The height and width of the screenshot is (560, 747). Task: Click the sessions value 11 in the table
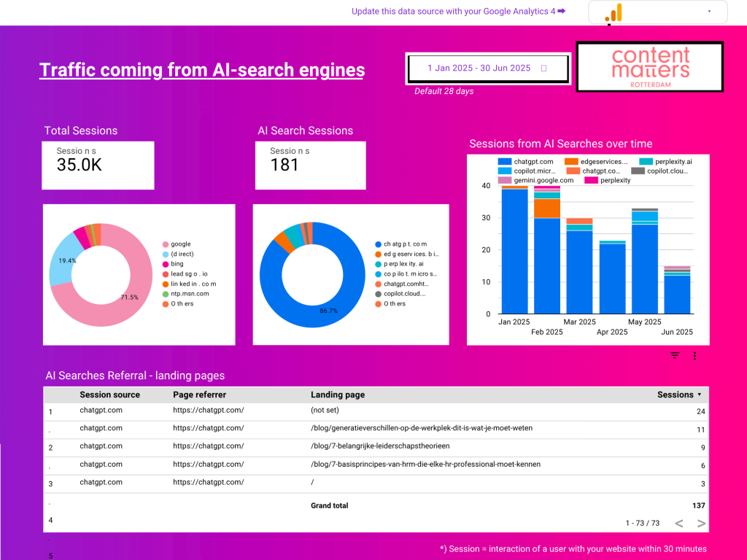point(700,429)
